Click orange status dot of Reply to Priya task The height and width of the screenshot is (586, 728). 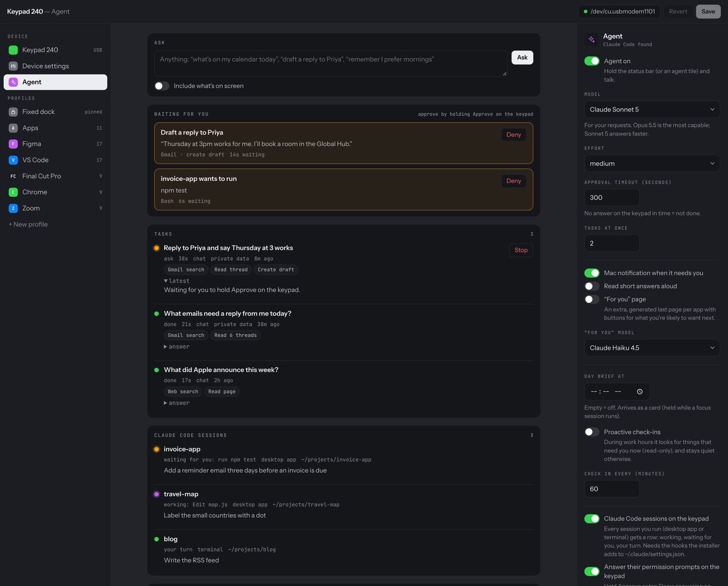[x=157, y=248]
